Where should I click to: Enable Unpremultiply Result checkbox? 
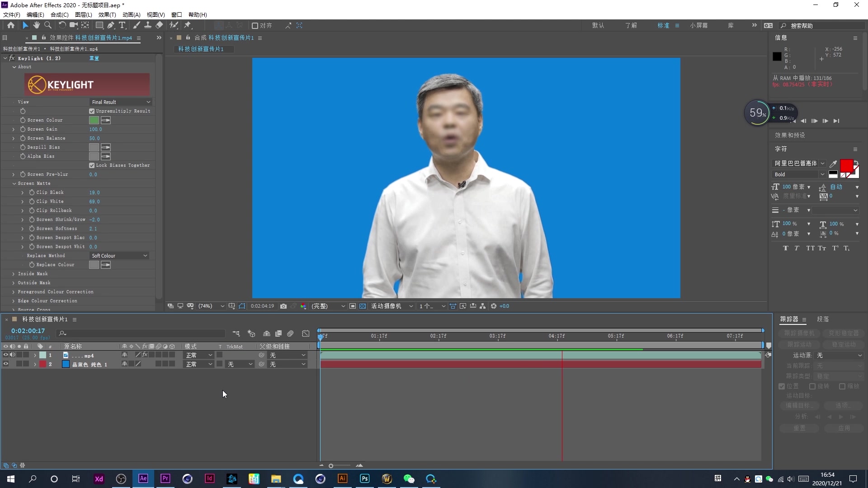tap(92, 111)
